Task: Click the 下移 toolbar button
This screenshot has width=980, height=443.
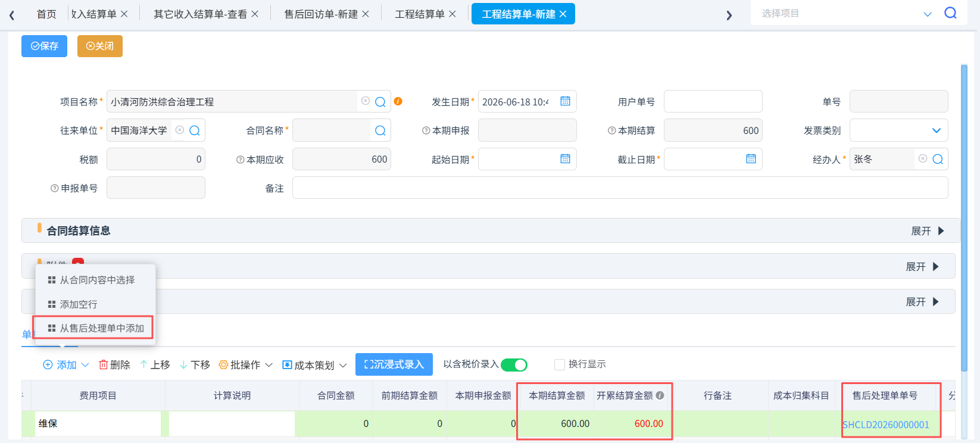Action: click(195, 364)
